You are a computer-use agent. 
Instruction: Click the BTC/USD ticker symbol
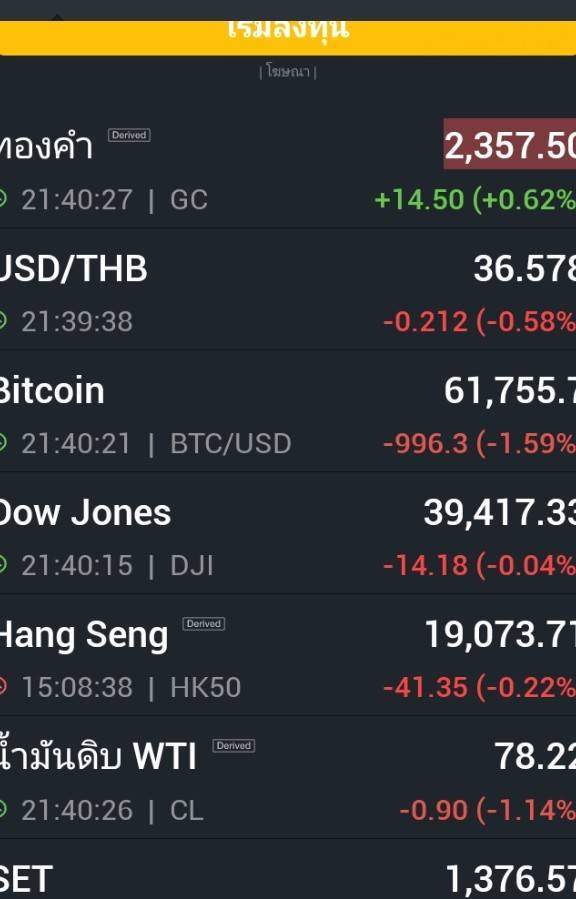230,444
